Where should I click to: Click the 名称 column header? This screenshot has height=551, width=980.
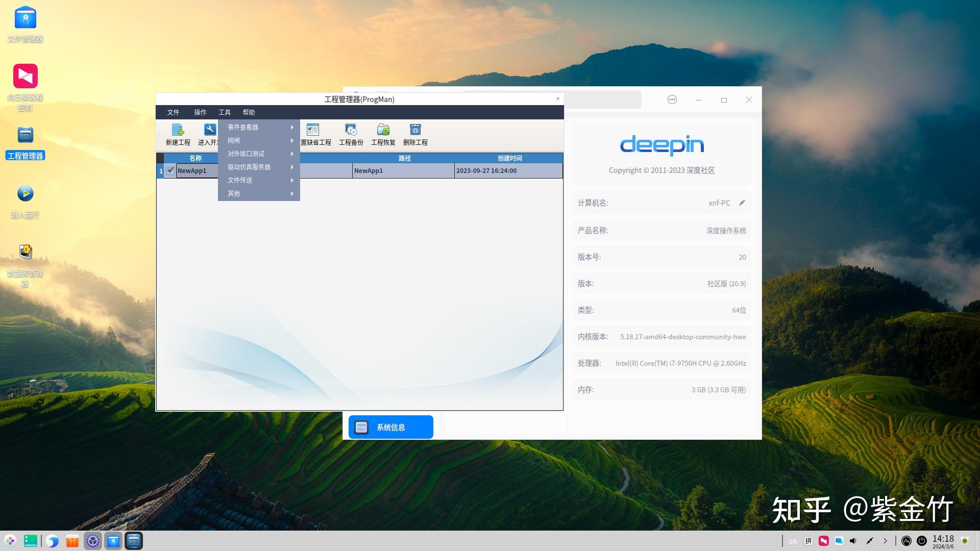point(195,158)
